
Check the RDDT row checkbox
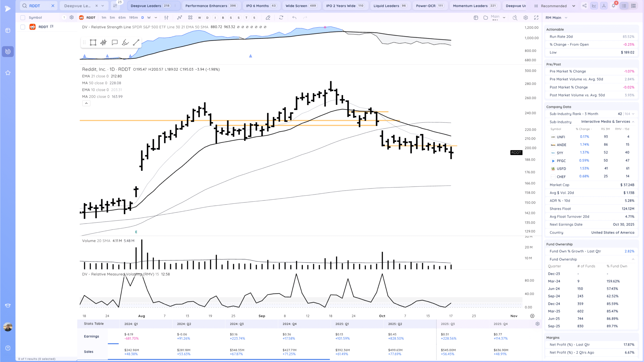point(23,27)
